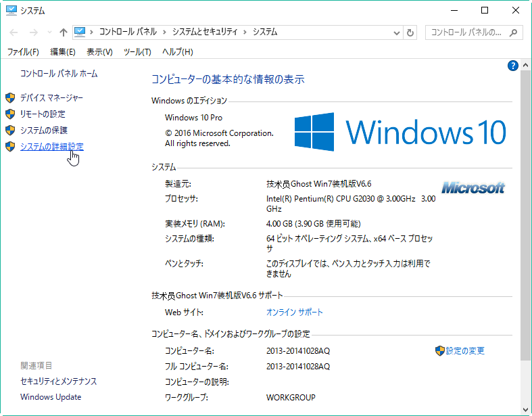Screen dimensions: 532x416
Task: Click the vertical scrollbar thumb
Action: click(x=525, y=215)
